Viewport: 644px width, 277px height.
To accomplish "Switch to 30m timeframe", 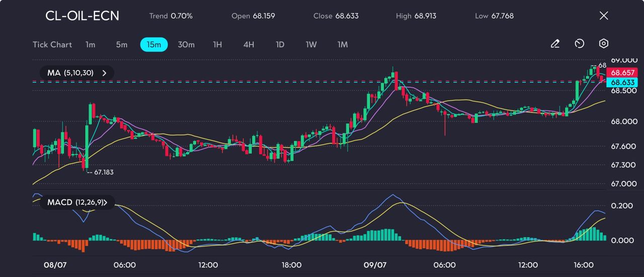I will (186, 44).
